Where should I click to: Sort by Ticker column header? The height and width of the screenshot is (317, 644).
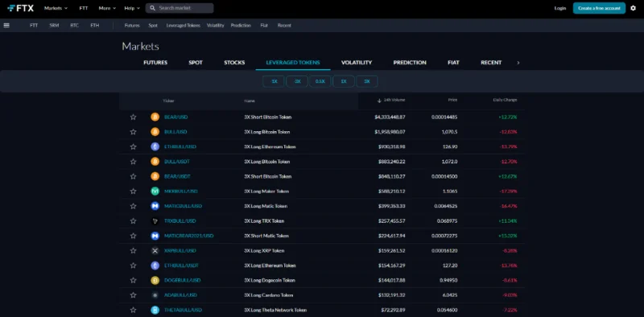coord(168,101)
